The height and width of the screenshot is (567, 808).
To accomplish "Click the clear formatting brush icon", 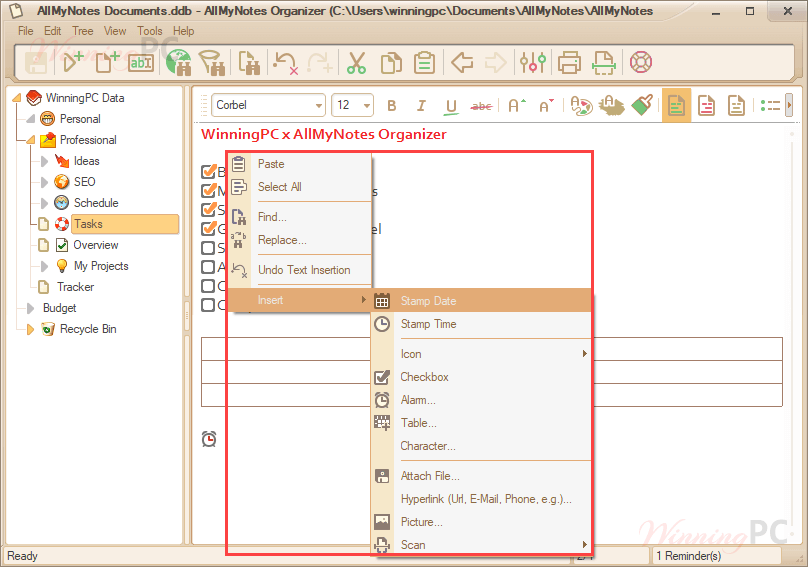I will click(x=642, y=105).
